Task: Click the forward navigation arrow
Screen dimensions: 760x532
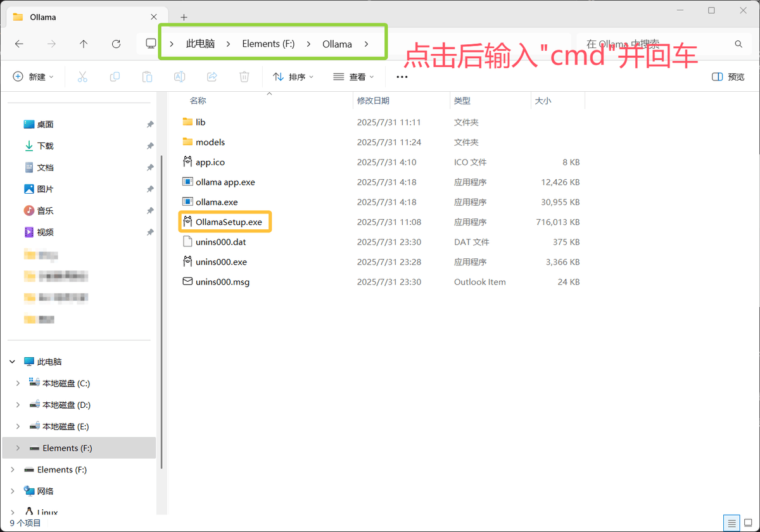Action: click(51, 44)
